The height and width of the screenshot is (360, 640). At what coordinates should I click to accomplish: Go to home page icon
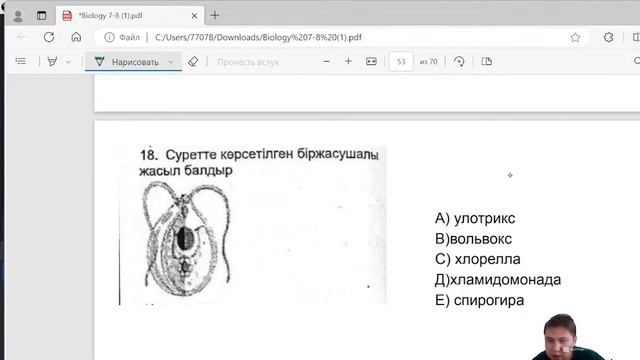point(76,37)
